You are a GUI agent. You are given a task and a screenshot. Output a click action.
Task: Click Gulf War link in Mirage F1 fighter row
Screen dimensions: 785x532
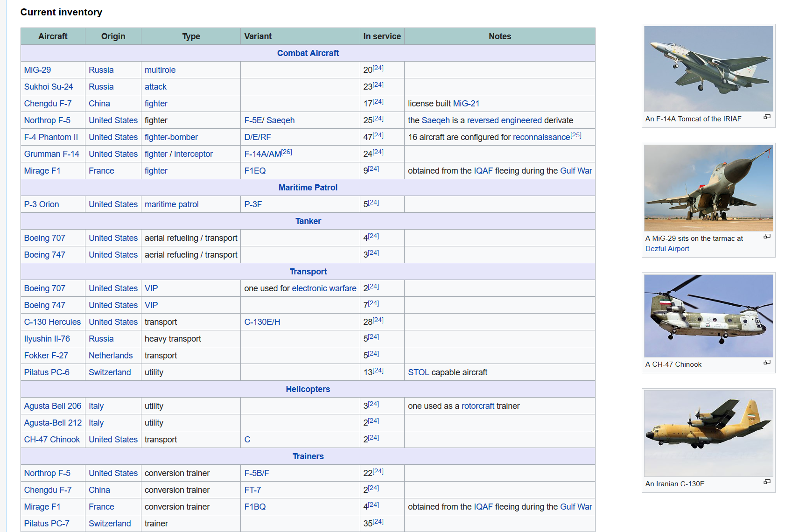(576, 171)
